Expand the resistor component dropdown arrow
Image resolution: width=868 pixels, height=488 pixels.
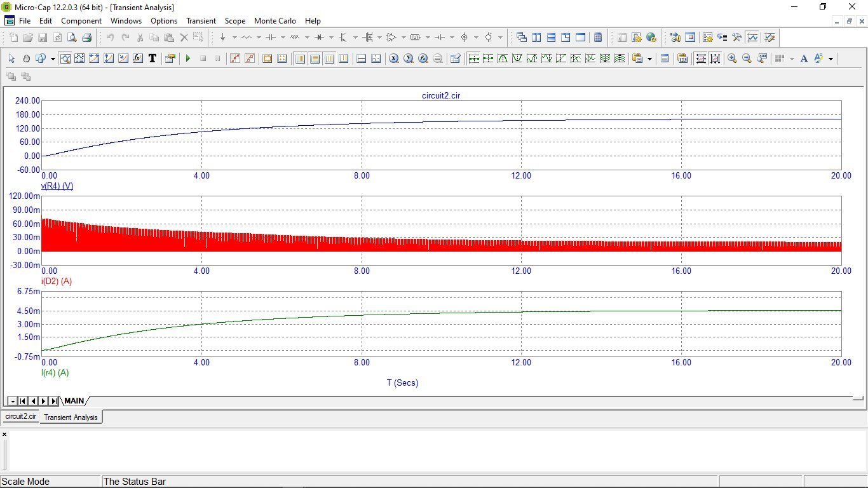[x=258, y=37]
